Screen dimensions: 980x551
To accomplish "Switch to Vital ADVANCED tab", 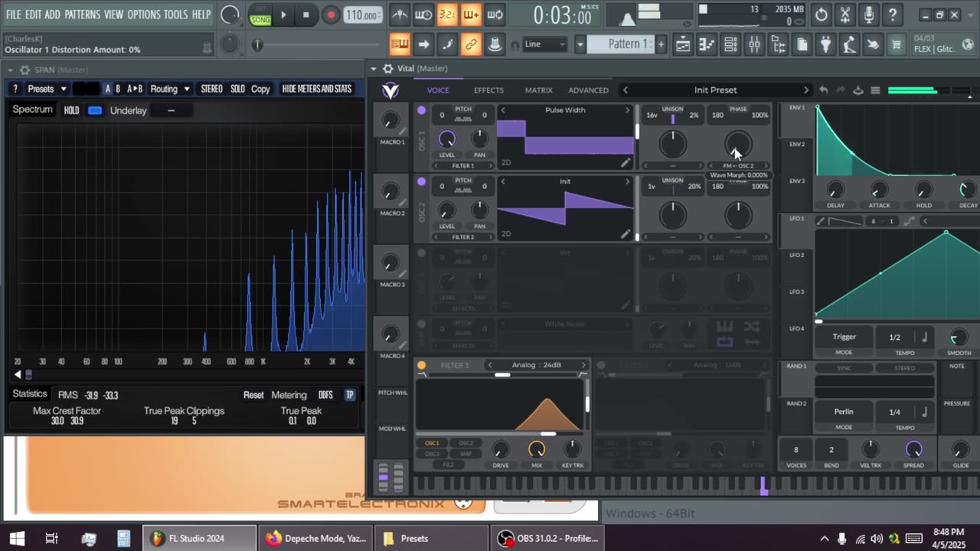I will 588,90.
